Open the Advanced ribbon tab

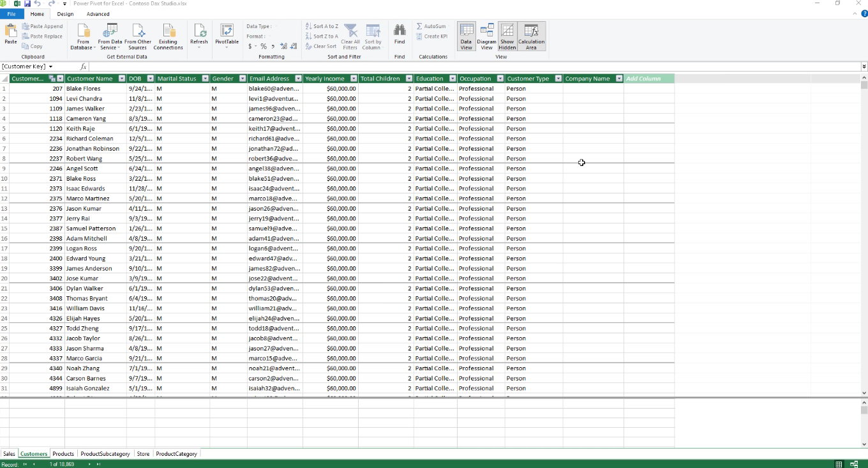click(x=98, y=14)
